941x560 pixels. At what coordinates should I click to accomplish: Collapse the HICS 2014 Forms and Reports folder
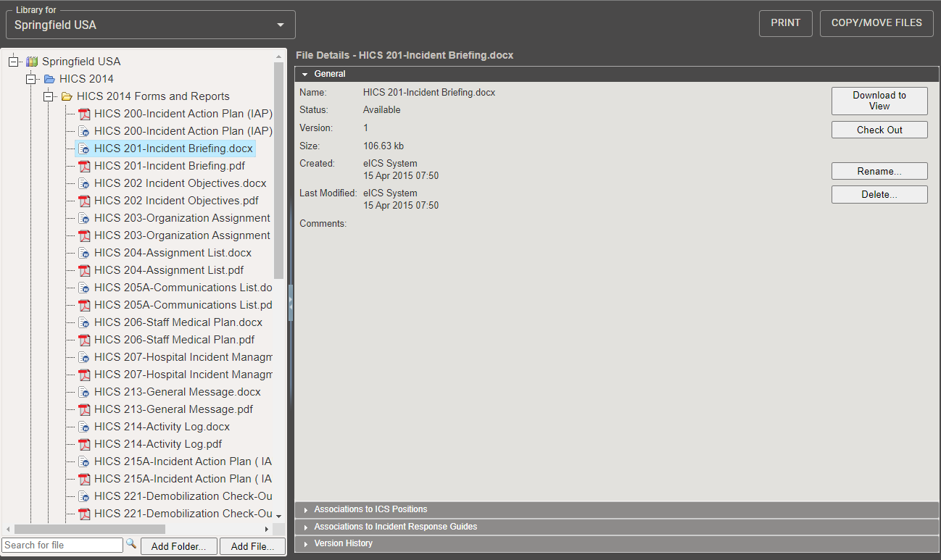[49, 96]
